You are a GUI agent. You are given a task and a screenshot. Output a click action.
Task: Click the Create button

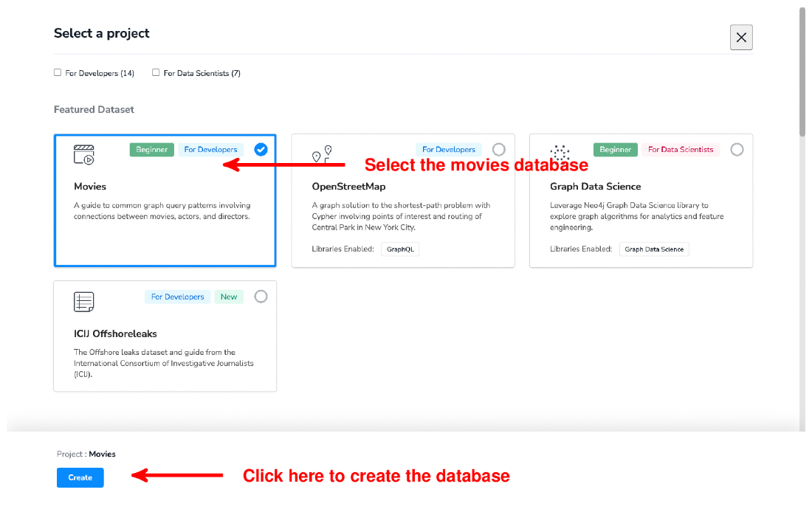(x=80, y=477)
